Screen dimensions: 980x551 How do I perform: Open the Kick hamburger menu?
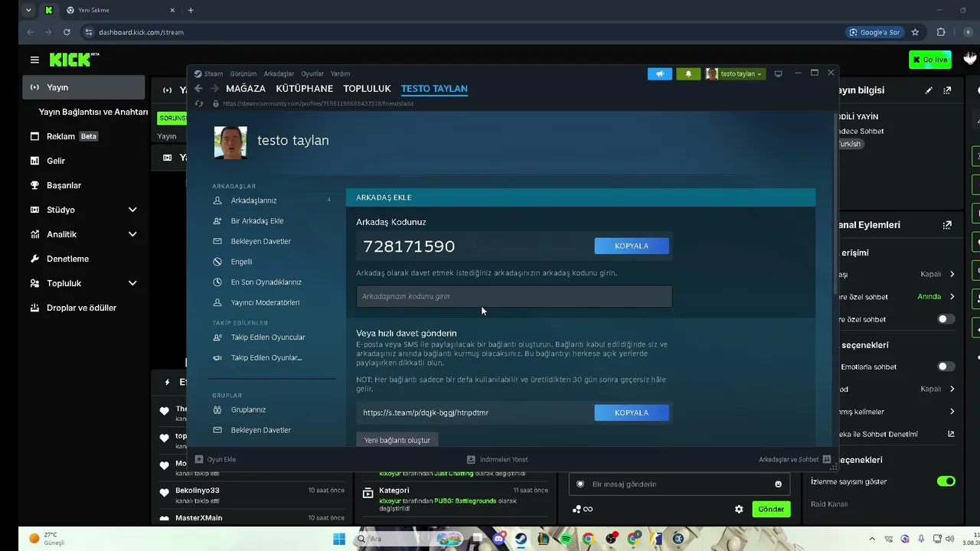coord(34,60)
